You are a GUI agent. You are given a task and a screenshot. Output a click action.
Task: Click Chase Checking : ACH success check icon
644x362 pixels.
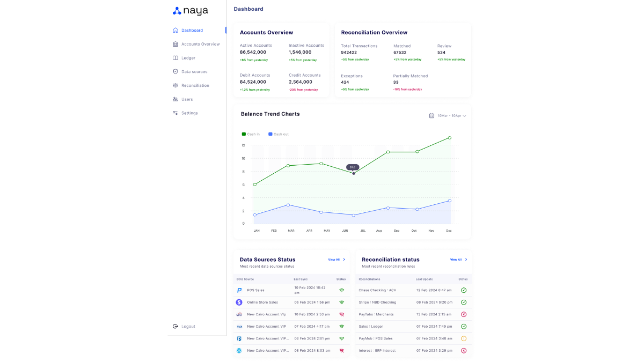[464, 290]
